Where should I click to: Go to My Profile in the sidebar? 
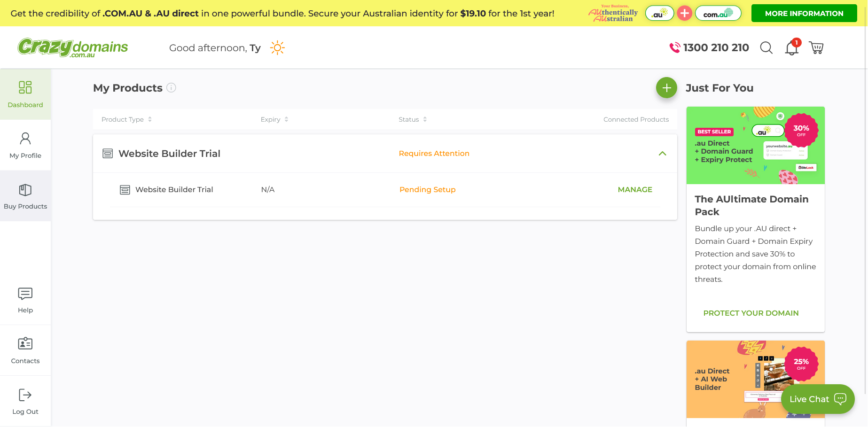click(25, 145)
